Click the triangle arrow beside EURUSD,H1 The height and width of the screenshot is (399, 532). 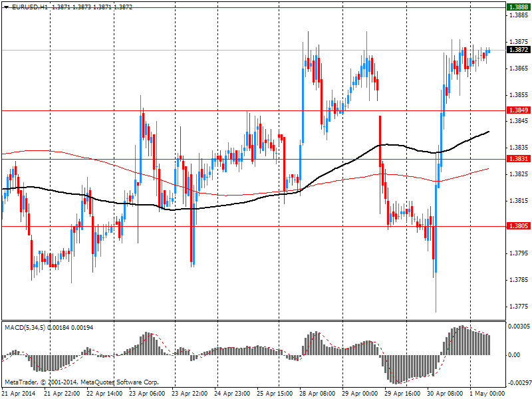point(6,7)
